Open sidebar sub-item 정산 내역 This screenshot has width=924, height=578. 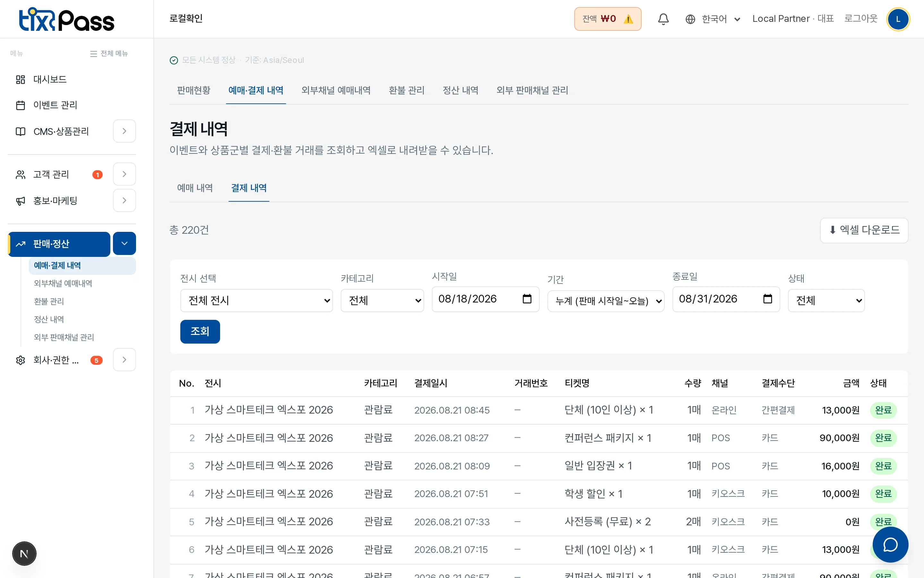[x=49, y=320]
